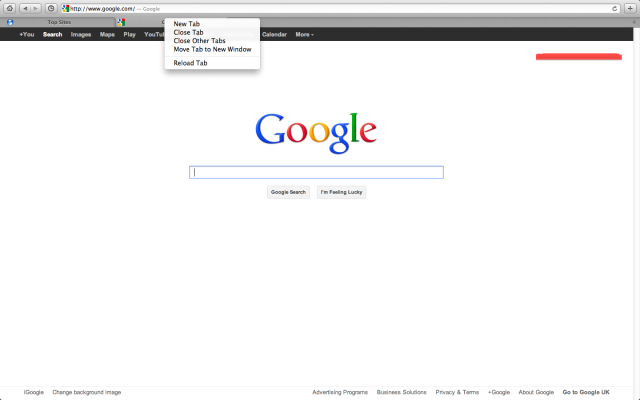Navigate back with the left arrow
This screenshot has height=400, width=640.
25,8
